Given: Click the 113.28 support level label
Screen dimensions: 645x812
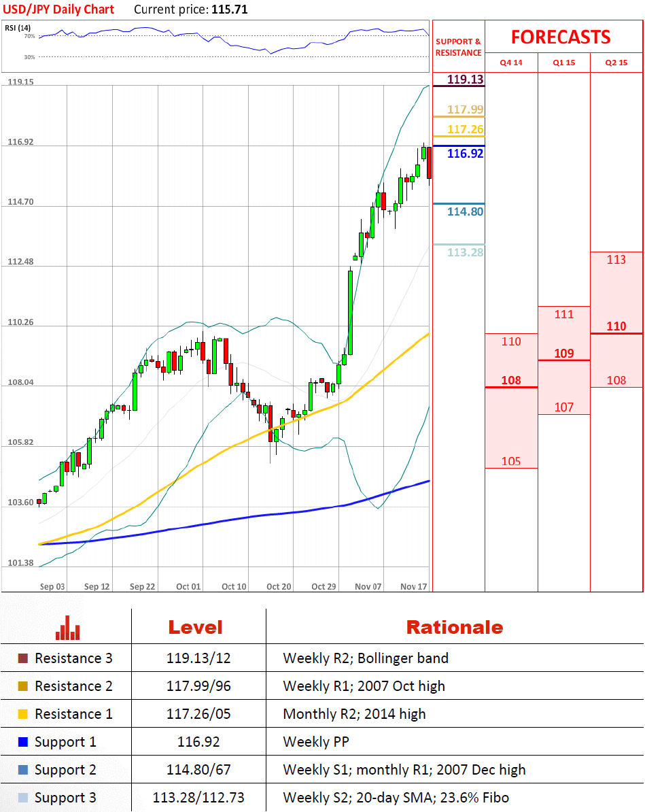Looking at the screenshot, I should [x=466, y=252].
